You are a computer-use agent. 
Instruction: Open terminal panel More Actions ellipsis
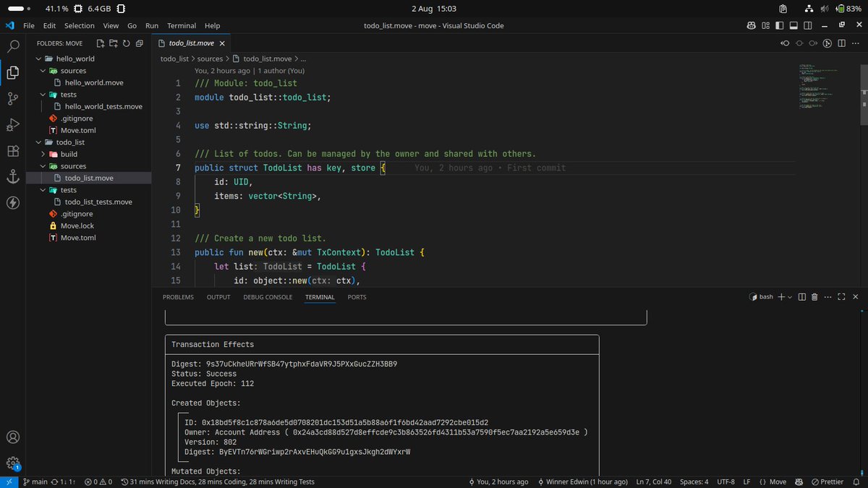click(x=827, y=297)
